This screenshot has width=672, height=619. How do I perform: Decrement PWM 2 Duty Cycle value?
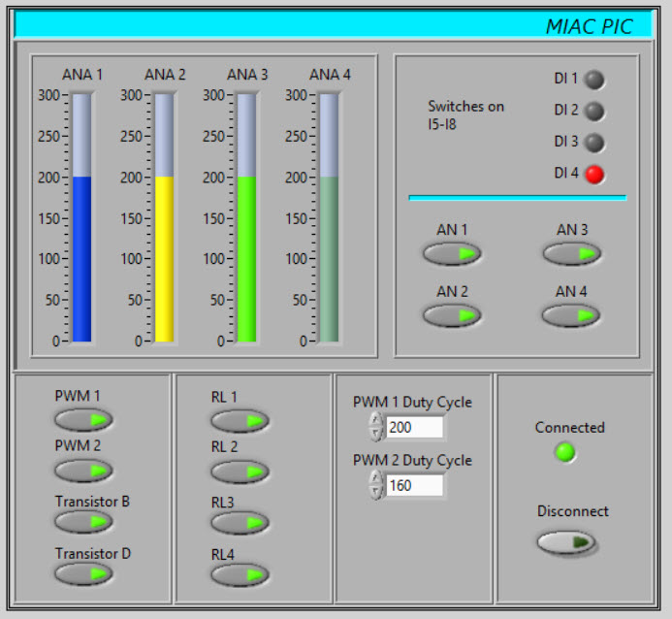[376, 492]
